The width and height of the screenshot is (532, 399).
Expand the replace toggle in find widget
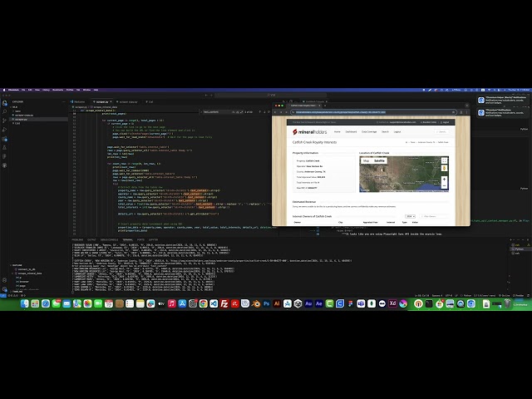(x=201, y=112)
